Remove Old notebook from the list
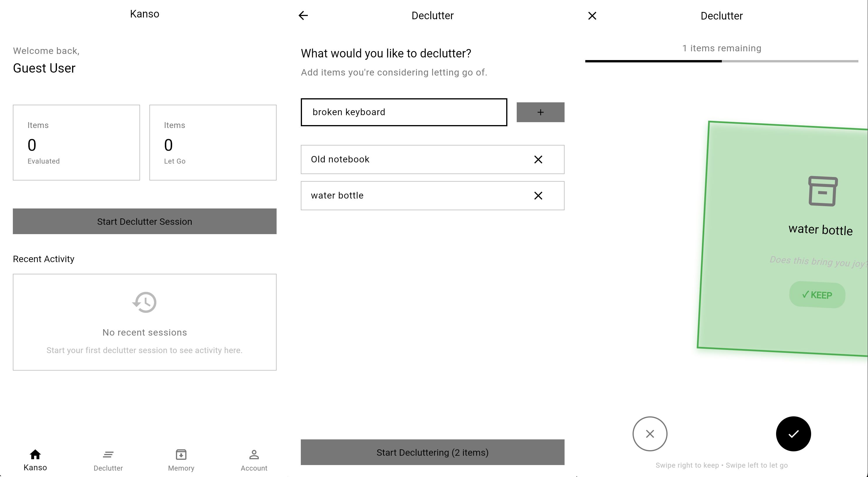 pos(538,159)
